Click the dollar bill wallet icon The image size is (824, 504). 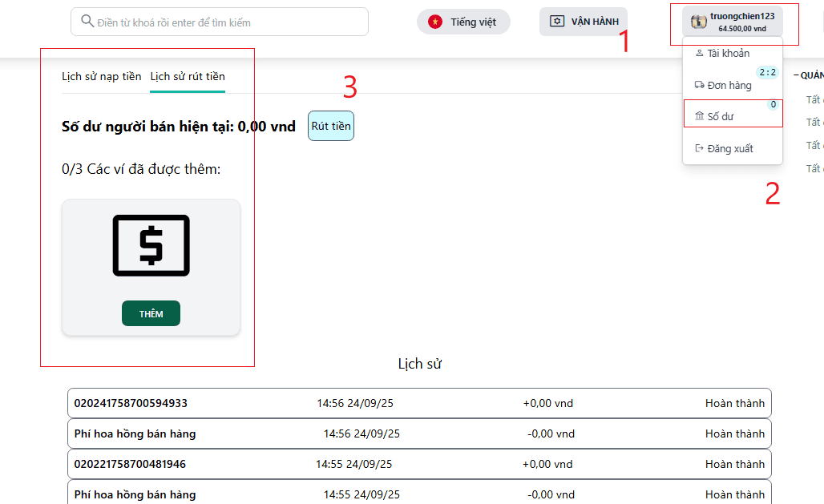151,245
